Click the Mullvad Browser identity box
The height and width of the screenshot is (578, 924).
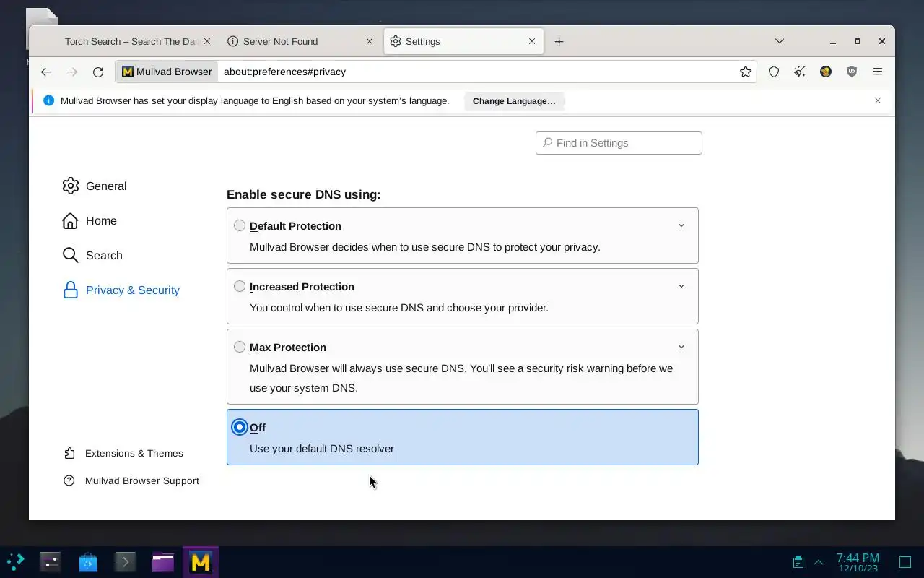(167, 72)
